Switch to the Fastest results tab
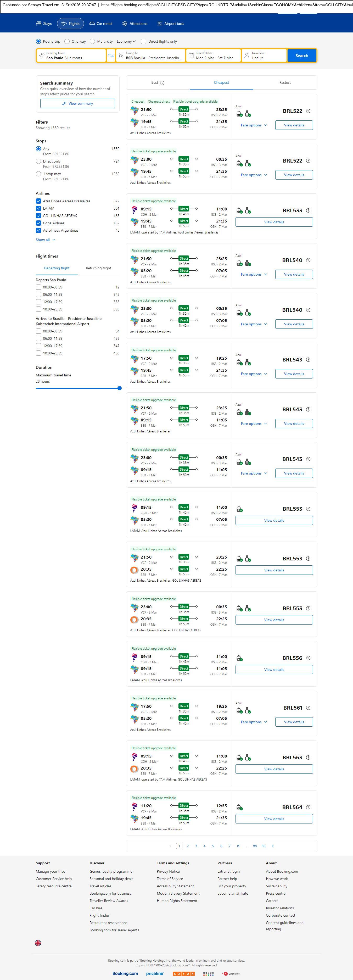Screen dimensions: 353x980 tap(285, 82)
